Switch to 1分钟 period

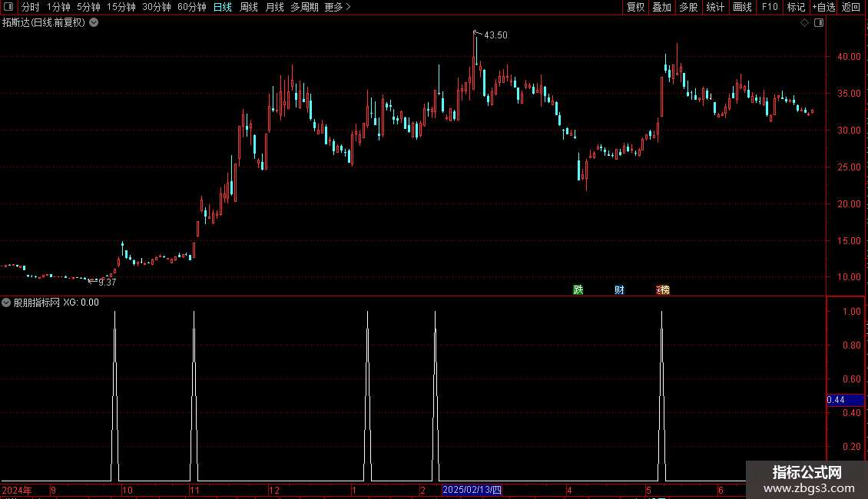point(58,7)
